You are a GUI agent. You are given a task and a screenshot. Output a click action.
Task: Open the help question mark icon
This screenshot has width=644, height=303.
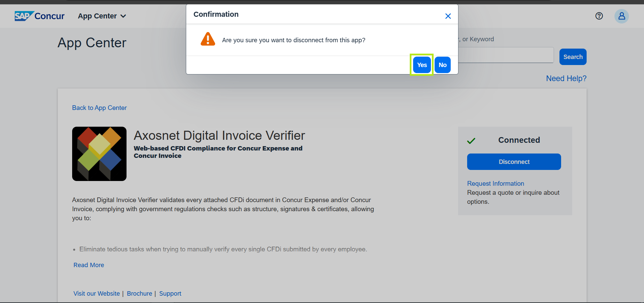pyautogui.click(x=599, y=16)
